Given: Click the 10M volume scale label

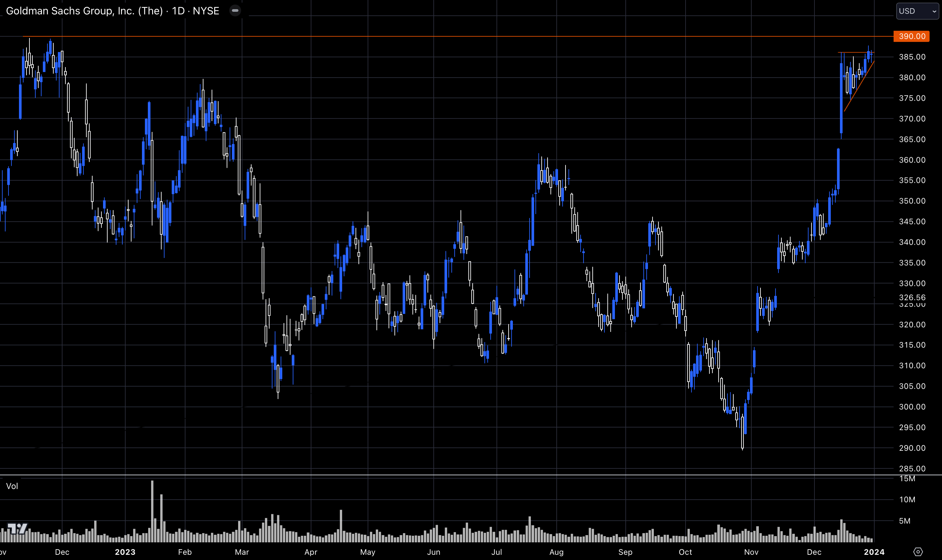Looking at the screenshot, I should (907, 499).
